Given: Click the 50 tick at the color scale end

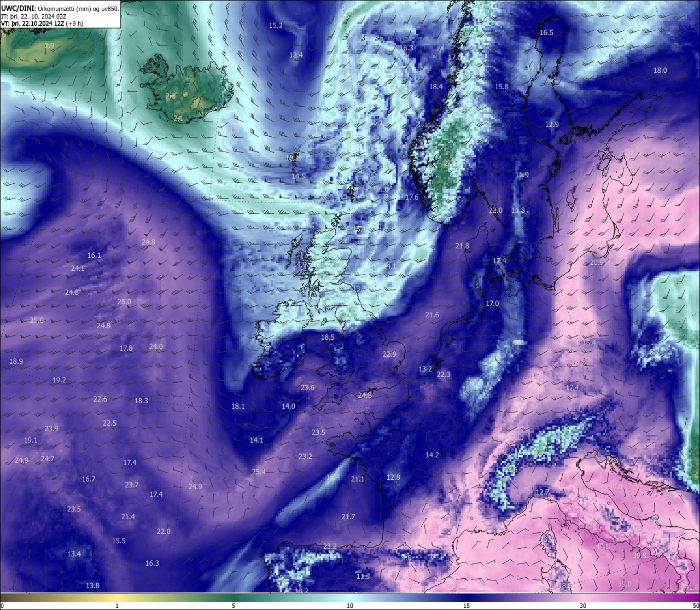Looking at the screenshot, I should [x=695, y=606].
